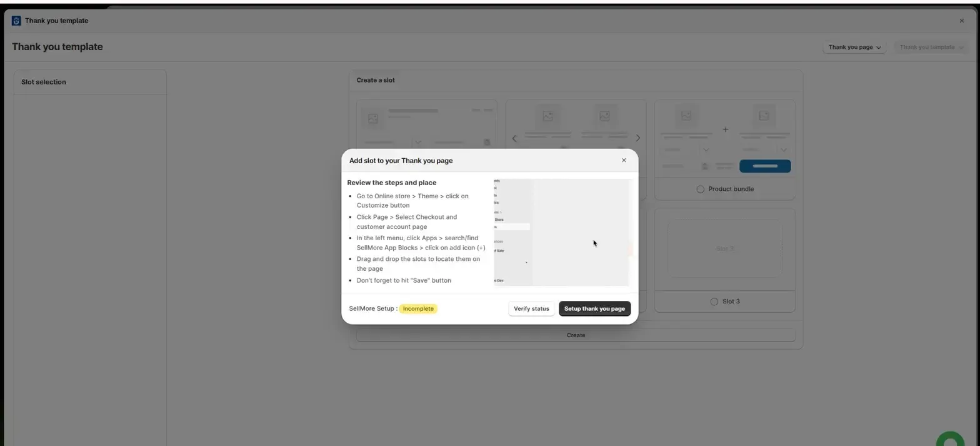Click the SellMore Setup label
980x446 pixels.
[372, 308]
